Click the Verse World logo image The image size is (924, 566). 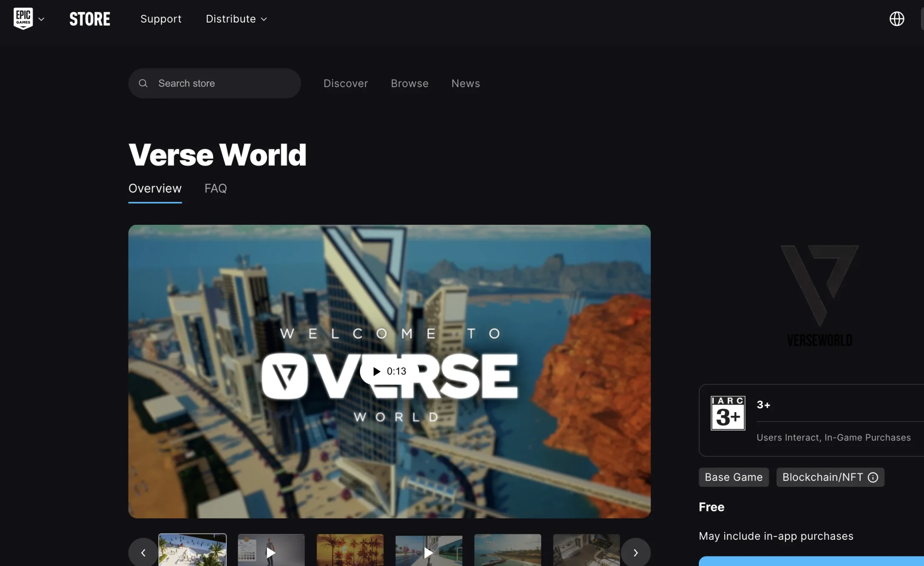coord(819,296)
